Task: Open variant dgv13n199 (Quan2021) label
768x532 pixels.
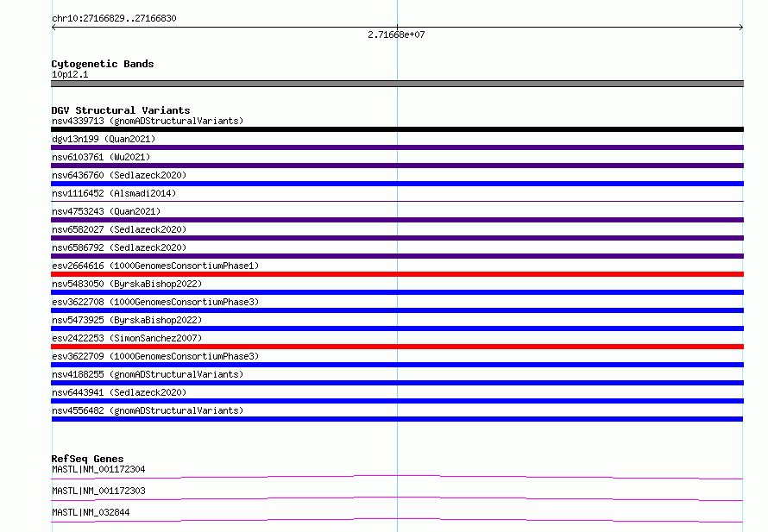Action: tap(104, 139)
